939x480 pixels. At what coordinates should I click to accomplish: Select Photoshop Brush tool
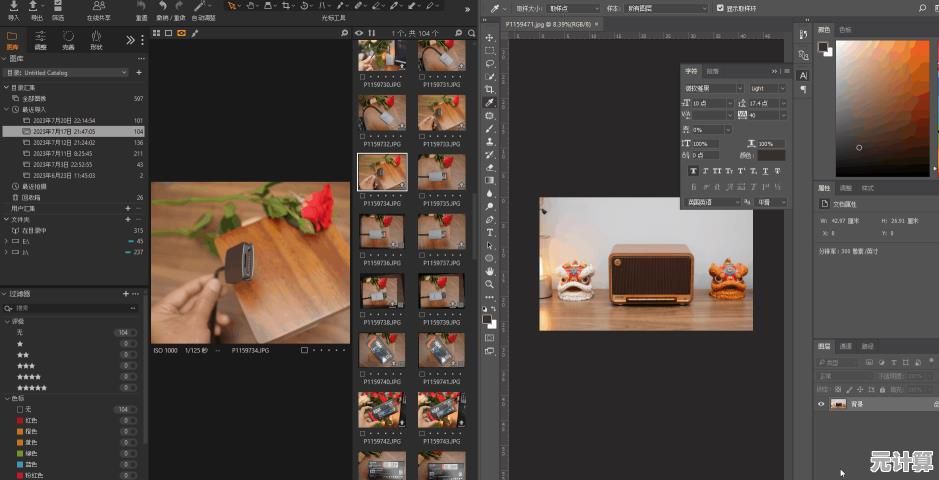tap(490, 129)
